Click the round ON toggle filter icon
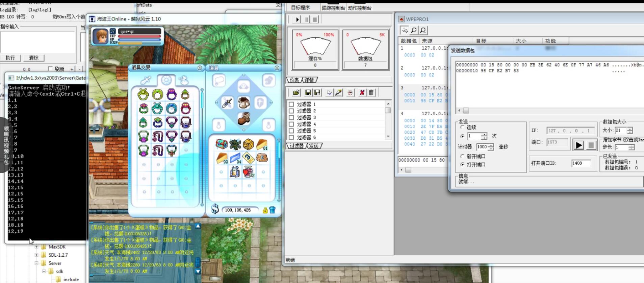The height and width of the screenshot is (283, 644). click(x=350, y=92)
